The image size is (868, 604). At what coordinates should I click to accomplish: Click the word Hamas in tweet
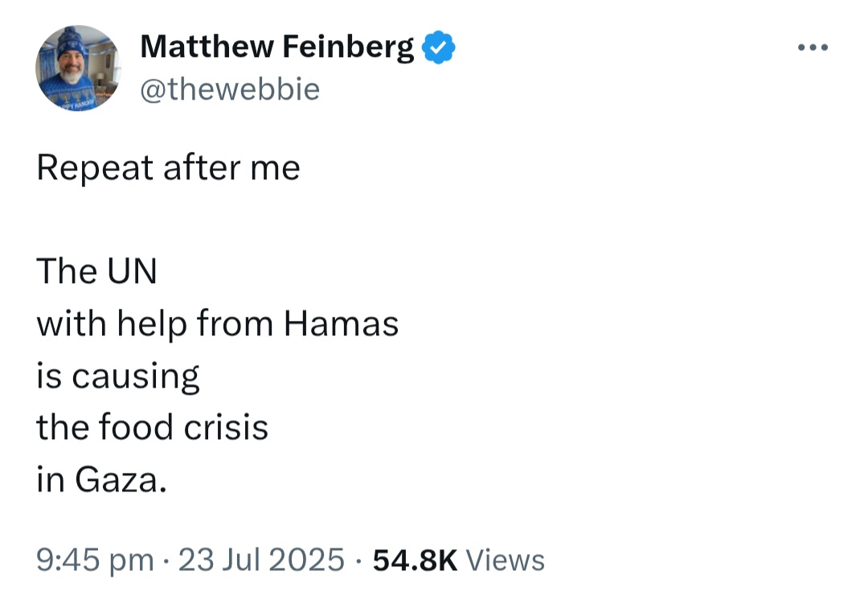point(341,323)
